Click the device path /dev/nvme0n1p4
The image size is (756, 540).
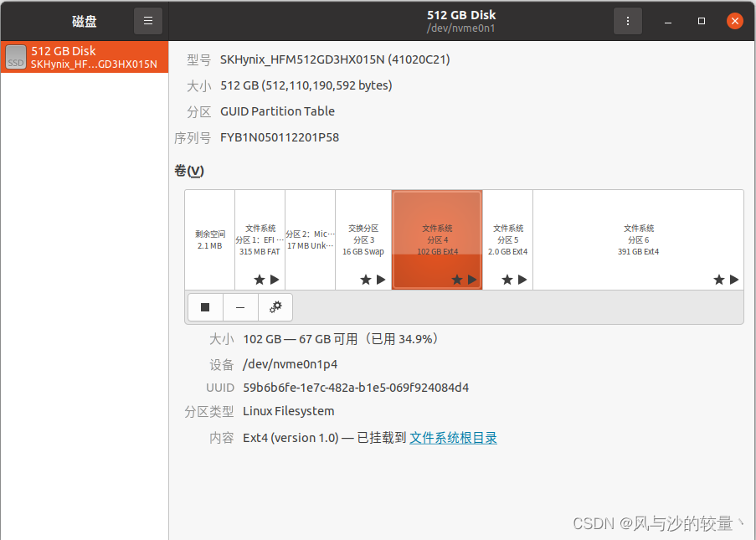pyautogui.click(x=291, y=364)
